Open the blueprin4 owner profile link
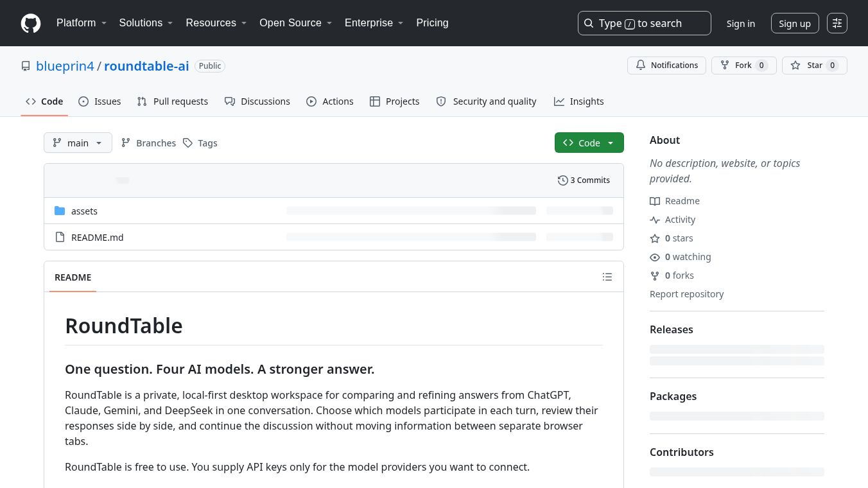Image resolution: width=868 pixels, height=488 pixels. pos(65,66)
